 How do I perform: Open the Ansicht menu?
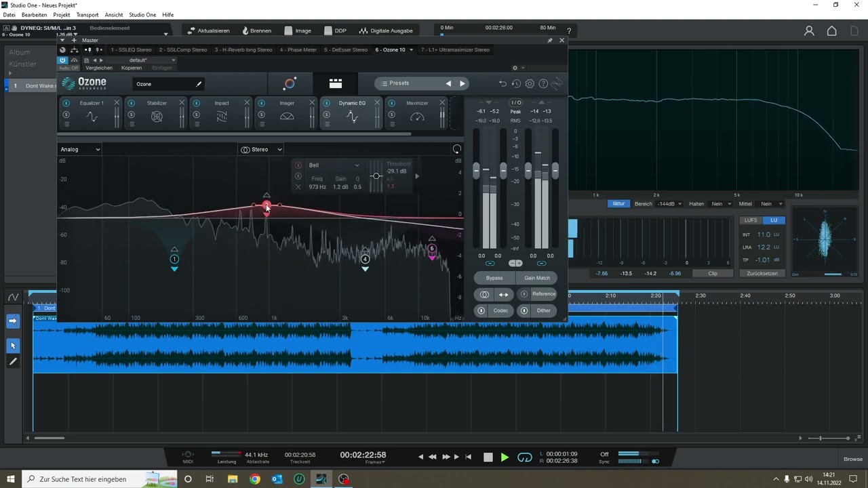click(x=114, y=15)
